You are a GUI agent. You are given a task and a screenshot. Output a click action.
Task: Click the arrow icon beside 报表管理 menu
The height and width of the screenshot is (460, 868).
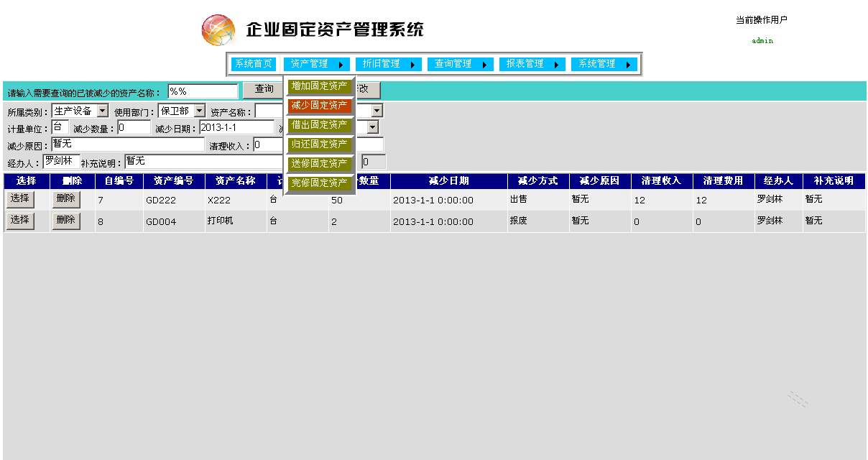(x=556, y=64)
